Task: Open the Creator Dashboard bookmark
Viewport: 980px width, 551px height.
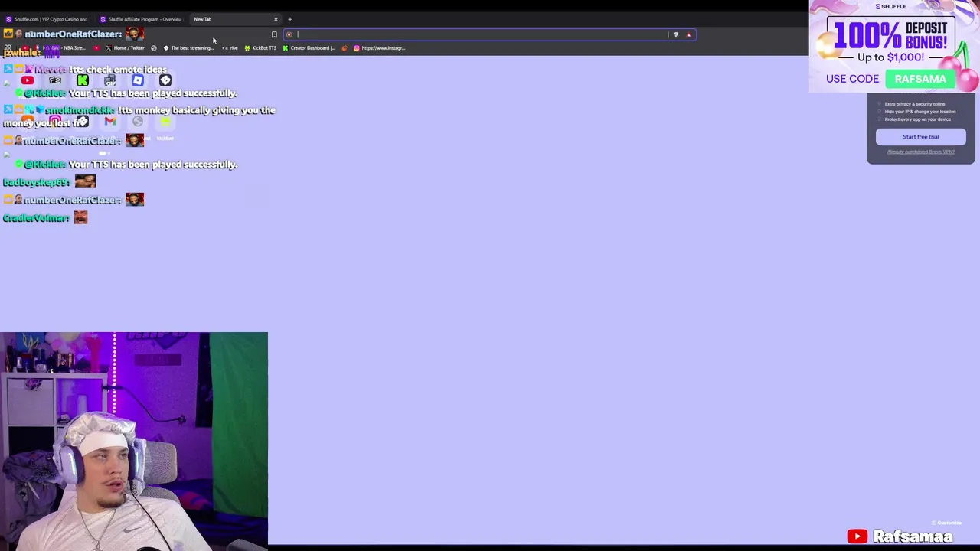Action: click(309, 48)
